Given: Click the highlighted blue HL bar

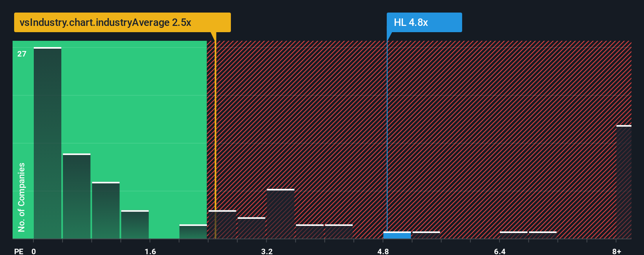Looking at the screenshot, I should (397, 235).
